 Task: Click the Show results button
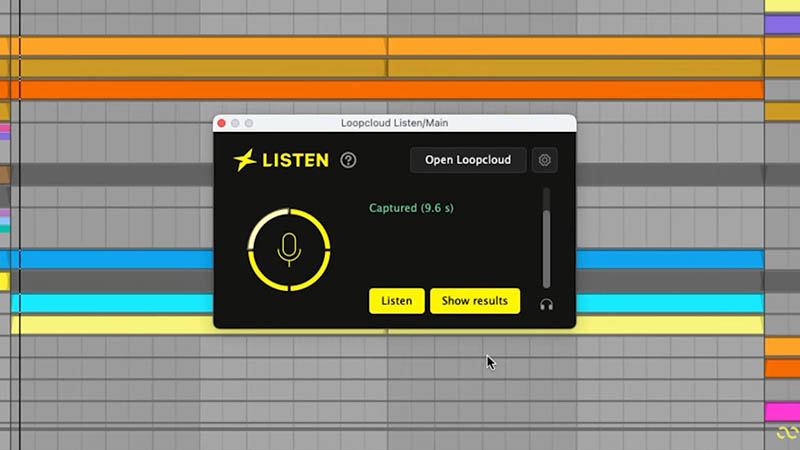tap(474, 301)
